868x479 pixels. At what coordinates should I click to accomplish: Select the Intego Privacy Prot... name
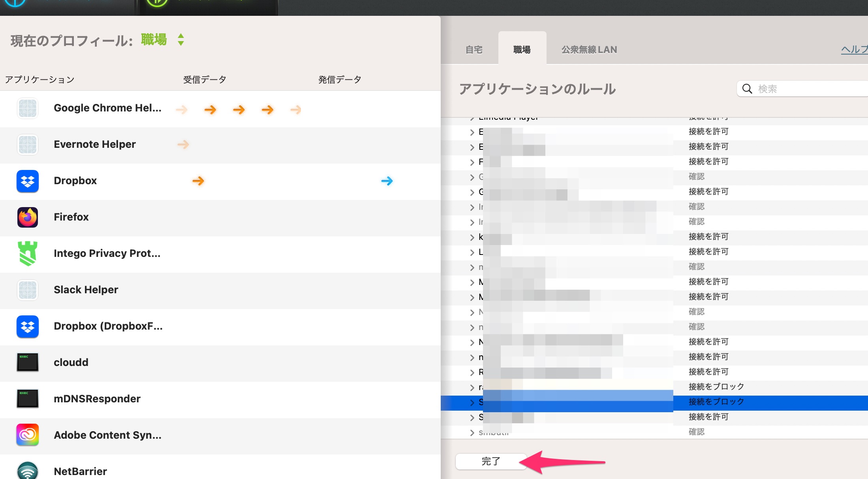(x=107, y=253)
